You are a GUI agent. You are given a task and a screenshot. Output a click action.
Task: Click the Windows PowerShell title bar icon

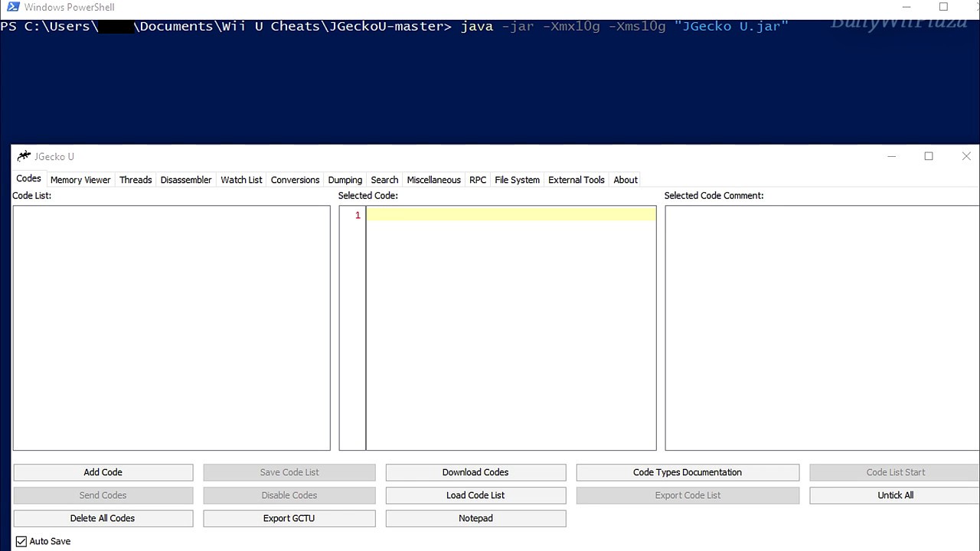tap(13, 7)
